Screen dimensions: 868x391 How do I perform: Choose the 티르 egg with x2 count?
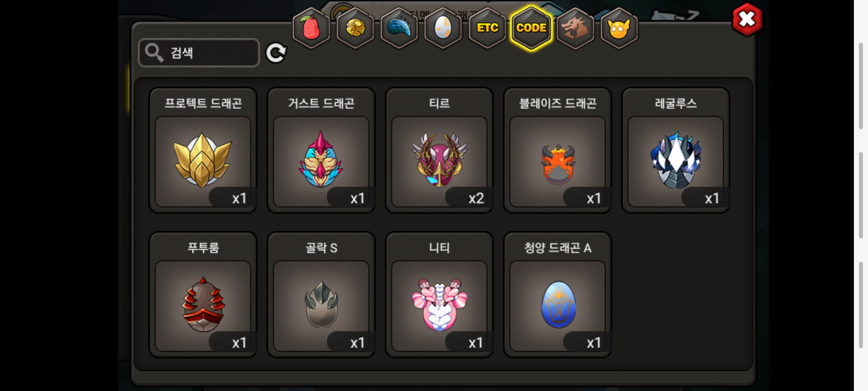(439, 150)
